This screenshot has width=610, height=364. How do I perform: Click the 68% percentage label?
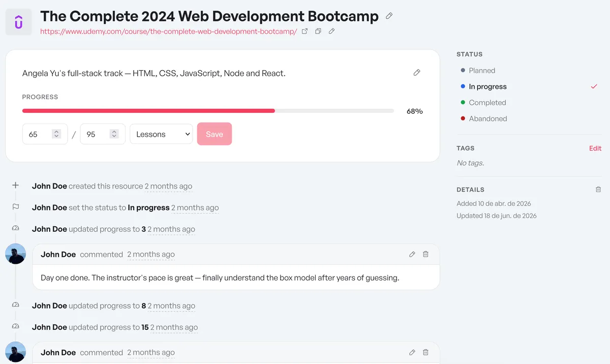pos(415,111)
